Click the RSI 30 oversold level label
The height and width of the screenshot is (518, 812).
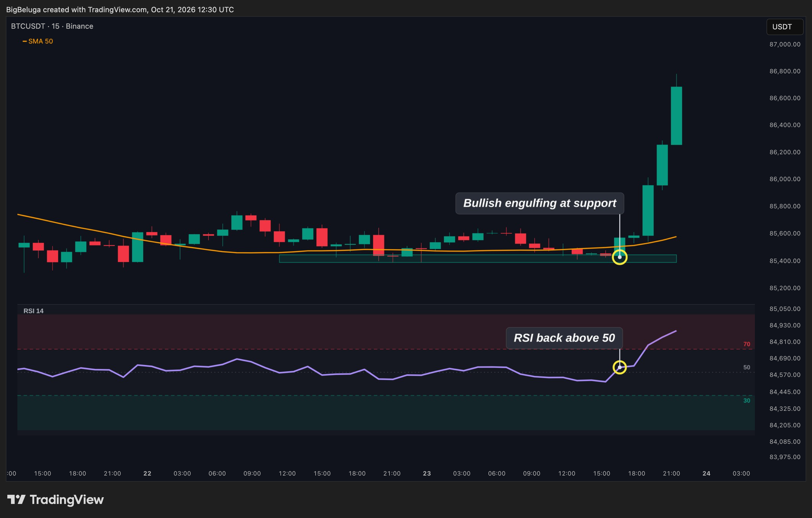[x=747, y=400]
